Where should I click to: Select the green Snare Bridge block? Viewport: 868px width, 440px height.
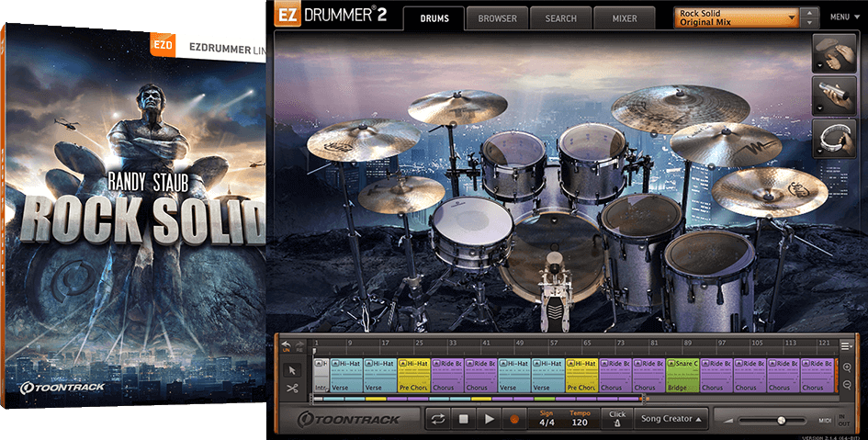tap(682, 376)
